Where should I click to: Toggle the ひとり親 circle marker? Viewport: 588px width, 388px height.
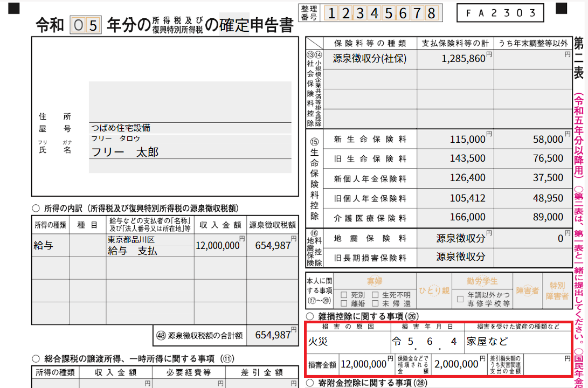point(434,290)
